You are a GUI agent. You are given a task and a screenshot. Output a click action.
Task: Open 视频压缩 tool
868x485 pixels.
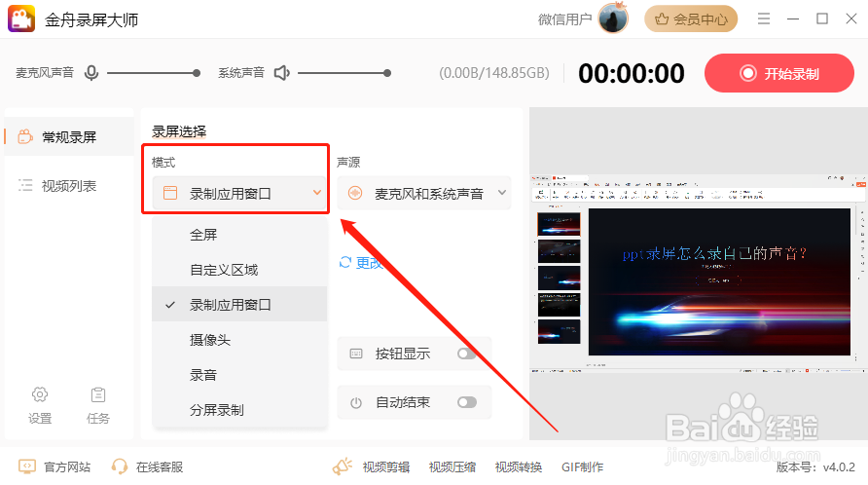pyautogui.click(x=452, y=466)
